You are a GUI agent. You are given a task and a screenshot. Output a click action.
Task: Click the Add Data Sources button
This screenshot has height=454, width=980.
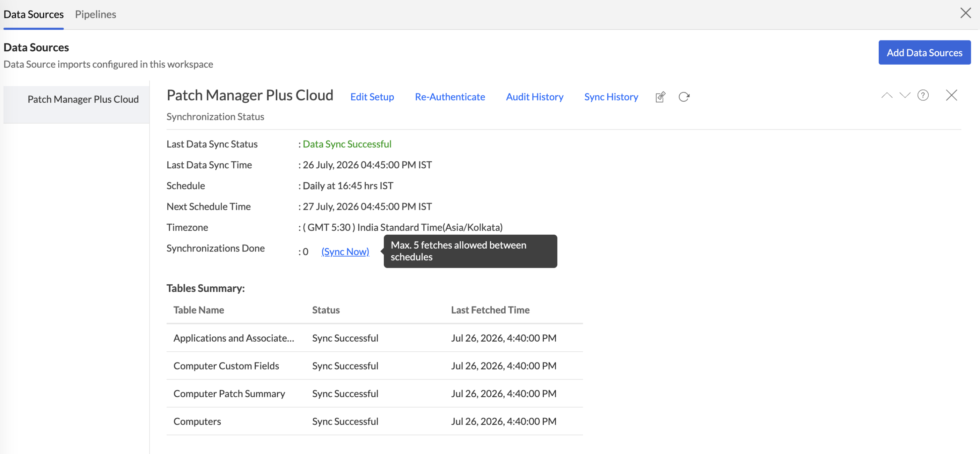924,52
